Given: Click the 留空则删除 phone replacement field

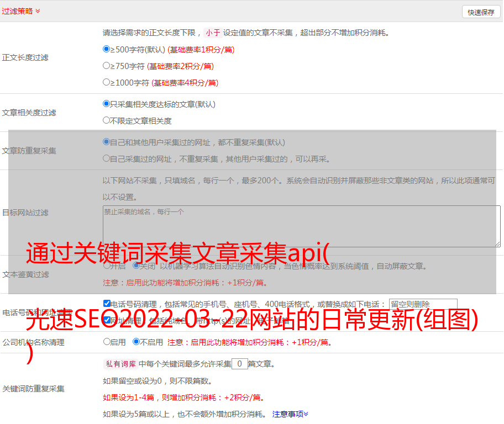Looking at the screenshot, I should [423, 304].
